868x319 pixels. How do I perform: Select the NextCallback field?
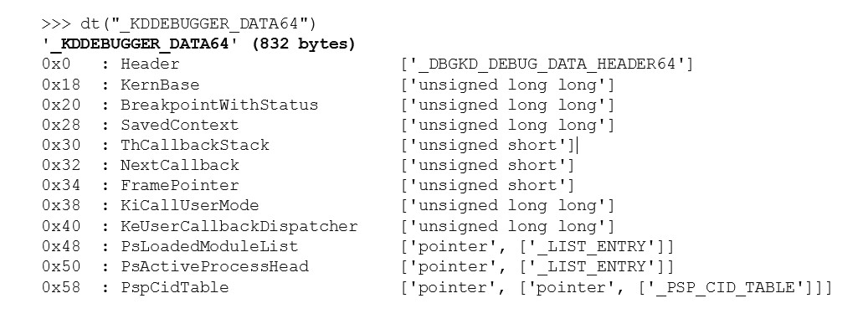point(180,165)
